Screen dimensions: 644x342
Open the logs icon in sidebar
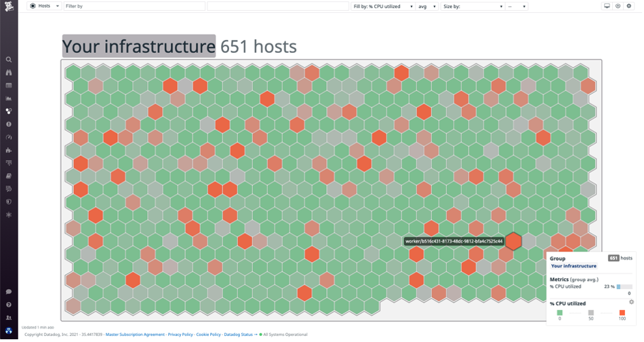click(9, 189)
